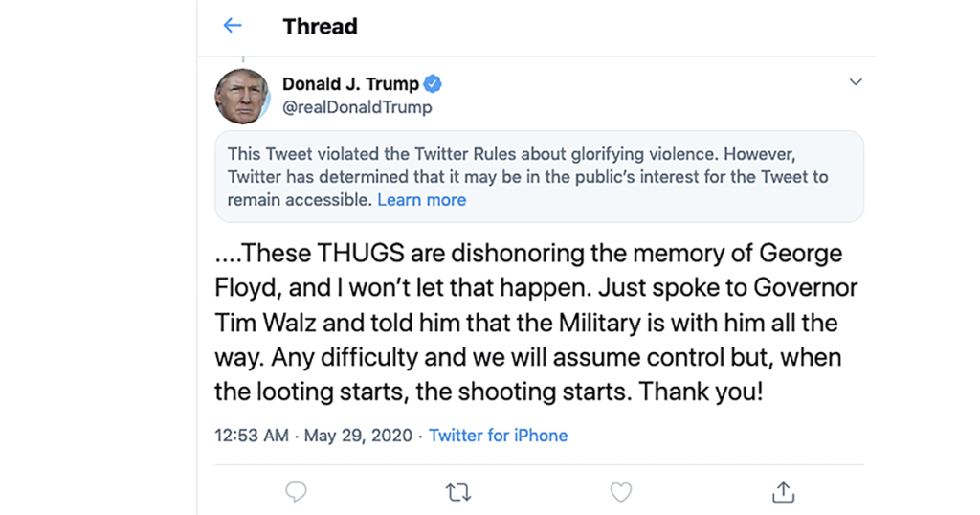Click the Thread header title
980x515 pixels.
click(320, 27)
